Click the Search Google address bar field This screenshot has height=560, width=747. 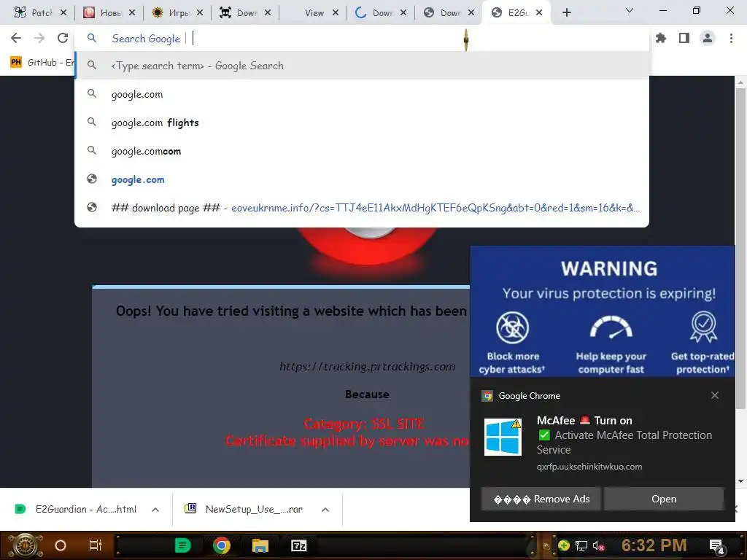pos(362,39)
